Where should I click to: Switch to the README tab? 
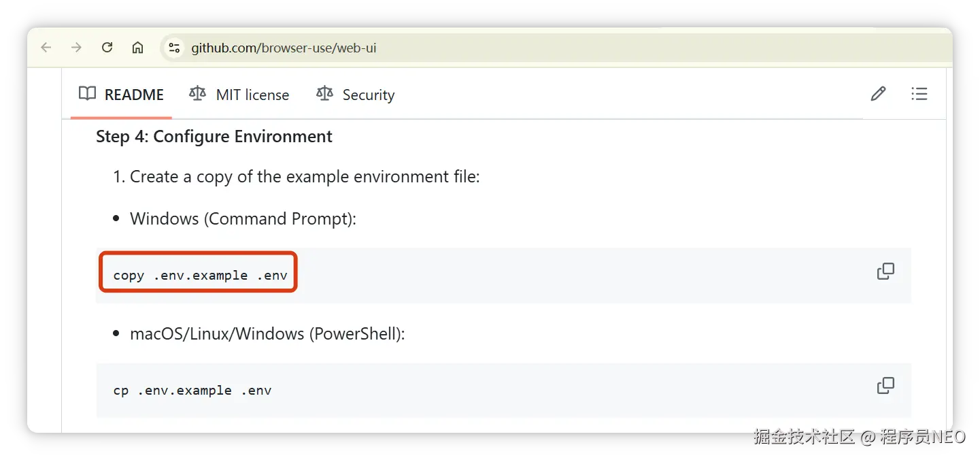point(133,95)
